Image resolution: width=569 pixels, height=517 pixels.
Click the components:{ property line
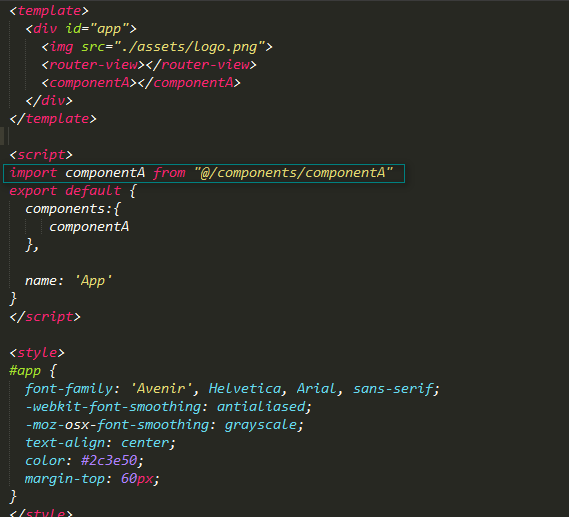[x=73, y=209]
